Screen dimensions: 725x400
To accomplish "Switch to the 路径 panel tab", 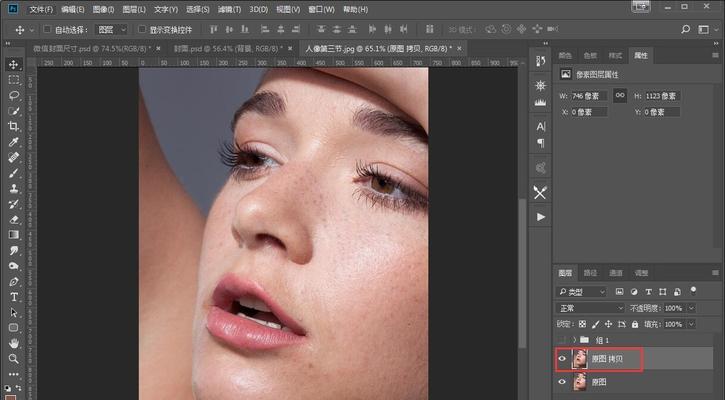I will 590,273.
